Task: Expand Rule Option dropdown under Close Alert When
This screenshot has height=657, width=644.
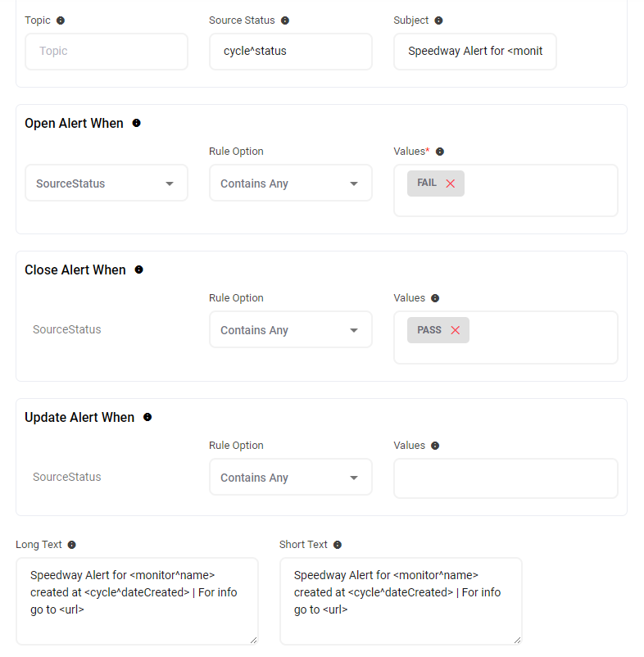Action: point(290,330)
